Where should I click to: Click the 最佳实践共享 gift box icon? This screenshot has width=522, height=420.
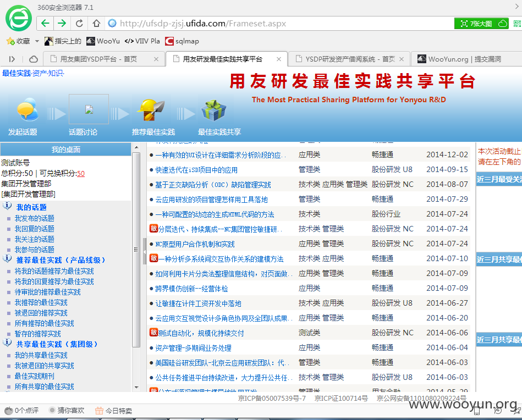[213, 110]
